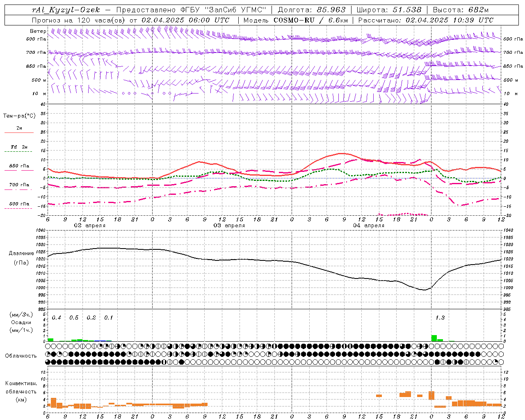This screenshot has width=525, height=420.
Task: Select the COSMO-RU model label in the header
Action: pos(294,20)
